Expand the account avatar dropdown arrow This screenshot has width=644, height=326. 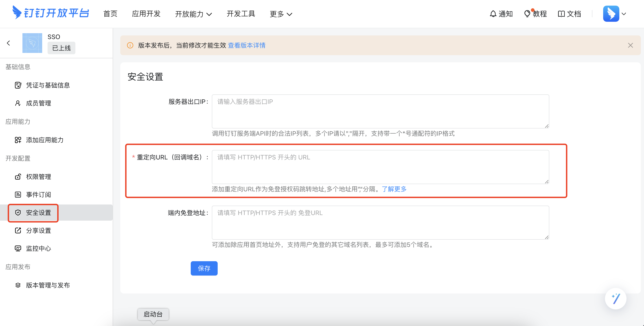tap(624, 14)
